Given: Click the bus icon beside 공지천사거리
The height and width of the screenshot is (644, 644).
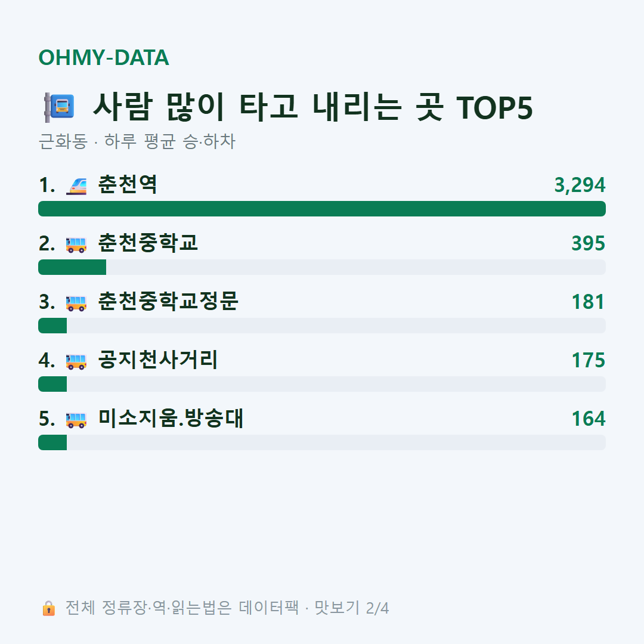Looking at the screenshot, I should click(x=76, y=361).
